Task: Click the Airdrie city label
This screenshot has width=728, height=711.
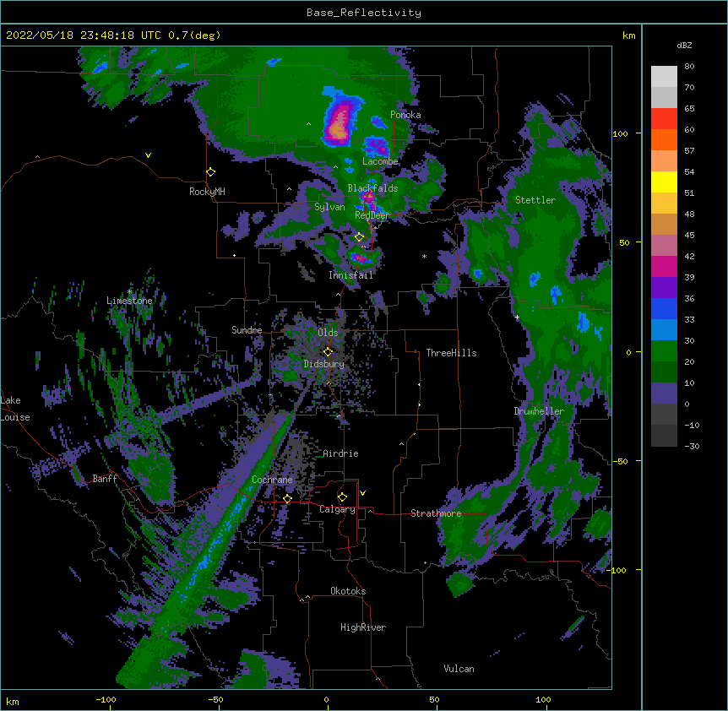Action: pyautogui.click(x=341, y=453)
